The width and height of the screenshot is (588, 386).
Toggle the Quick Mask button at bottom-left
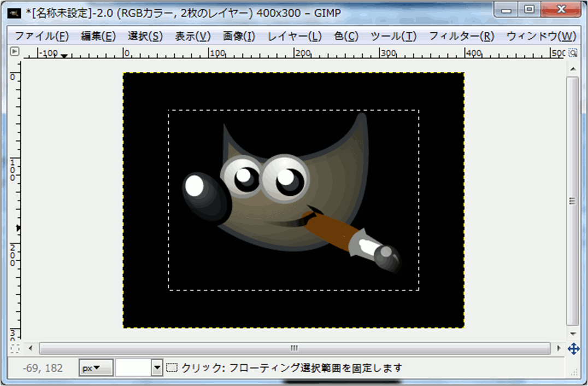pos(15,348)
